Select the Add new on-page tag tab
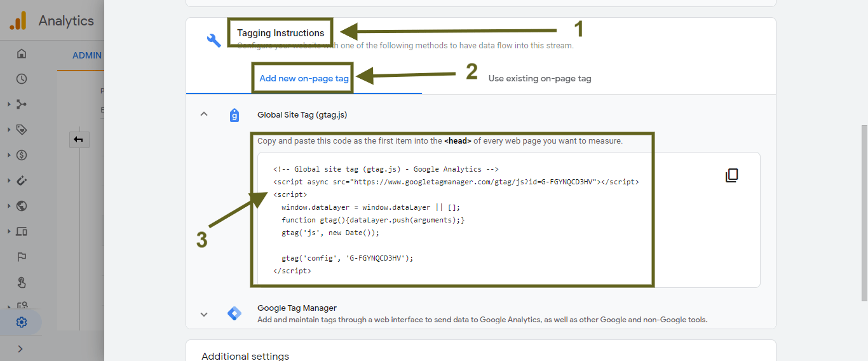 [x=304, y=79]
